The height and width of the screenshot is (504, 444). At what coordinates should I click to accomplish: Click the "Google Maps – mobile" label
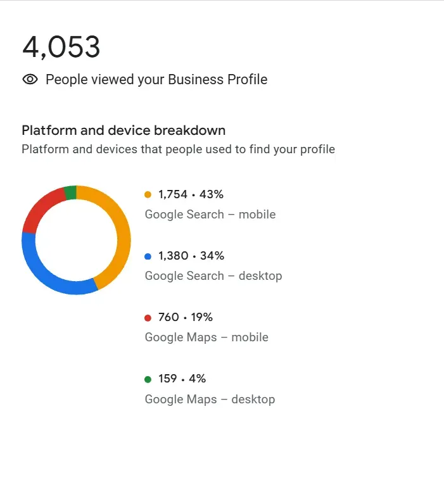(206, 337)
